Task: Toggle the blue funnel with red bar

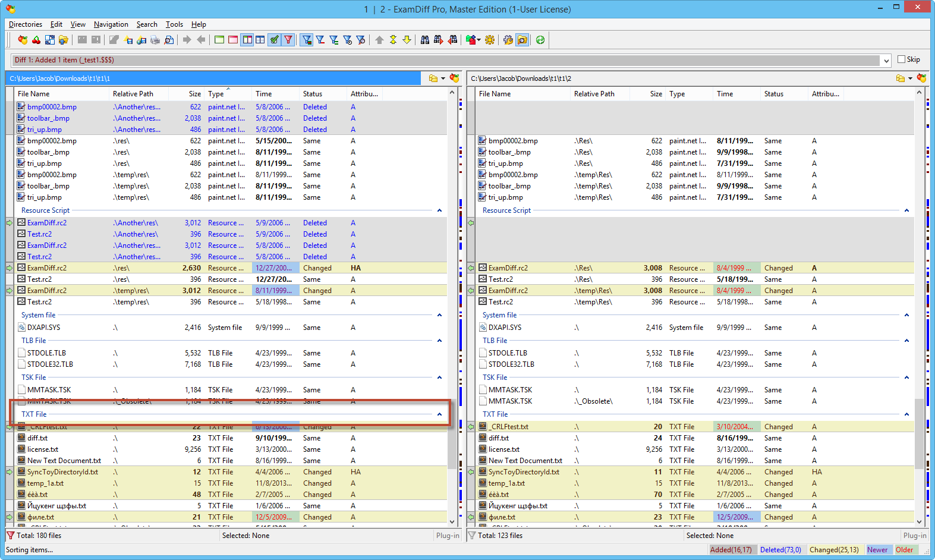Action: (320, 40)
